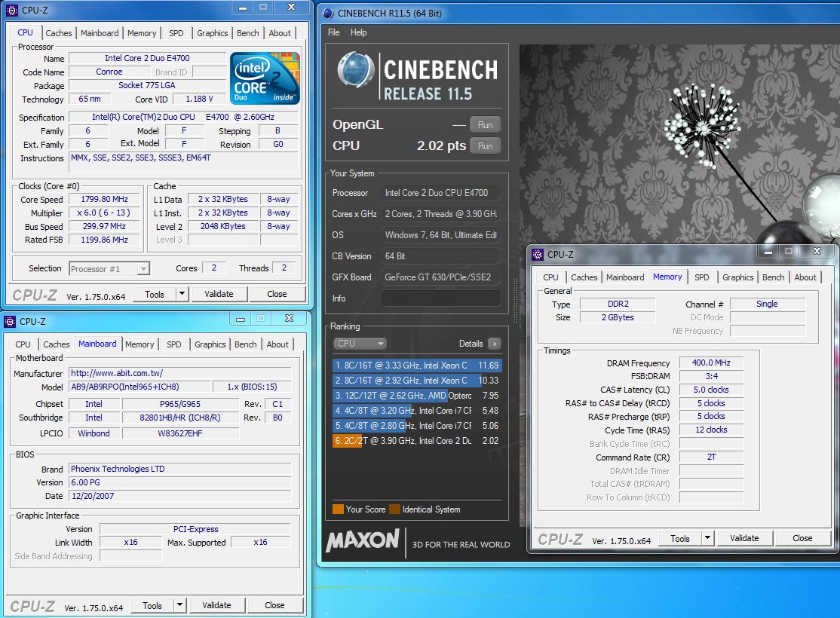The image size is (840, 618).
Task: Open About tab in the CPU-Z processor window
Action: click(x=280, y=33)
